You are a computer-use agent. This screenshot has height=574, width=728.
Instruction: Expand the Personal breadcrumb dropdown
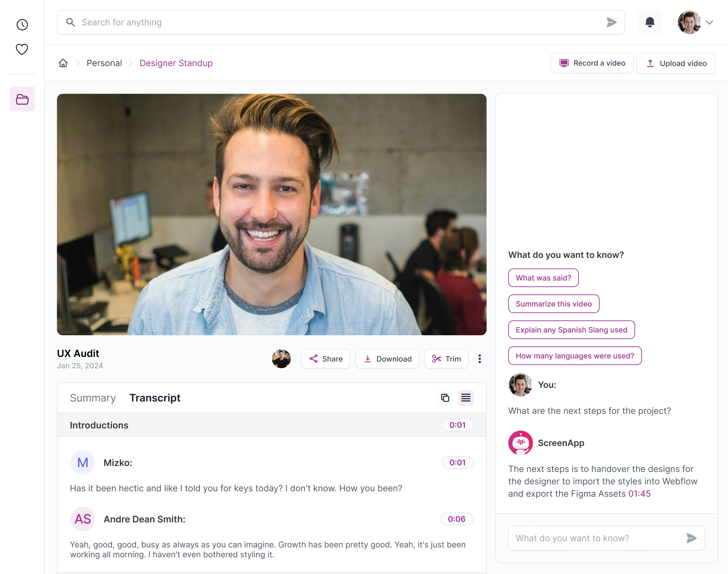[x=104, y=62]
